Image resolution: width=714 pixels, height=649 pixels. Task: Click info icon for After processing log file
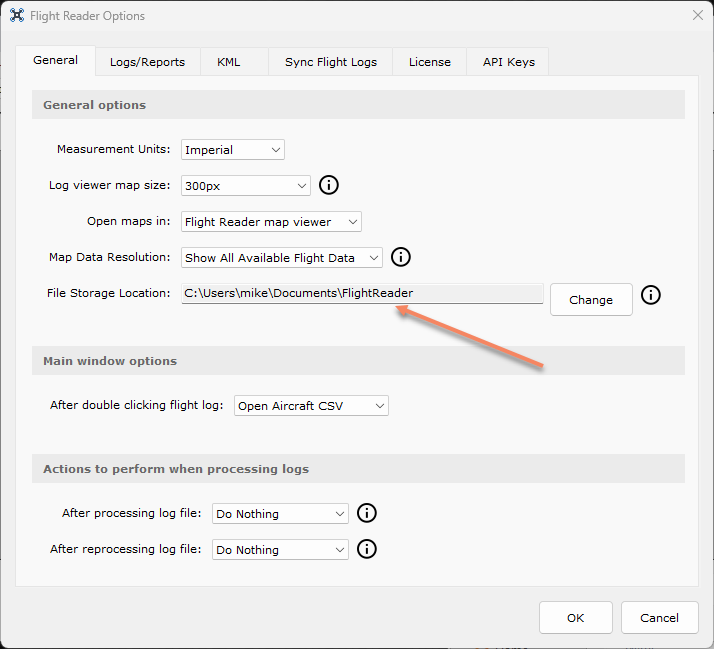point(367,513)
